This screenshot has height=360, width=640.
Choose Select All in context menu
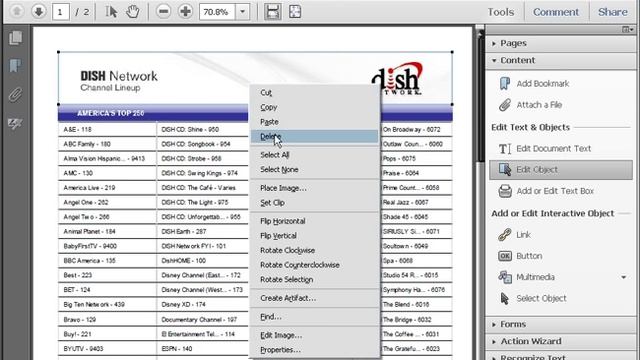pos(314,155)
